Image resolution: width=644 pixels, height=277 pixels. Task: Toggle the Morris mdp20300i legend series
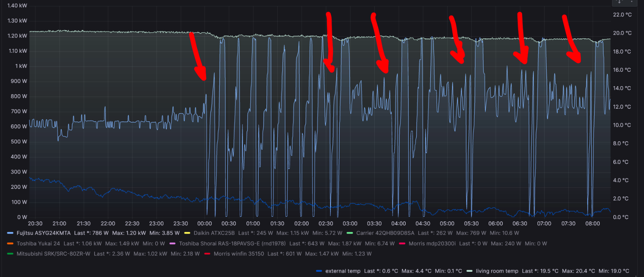click(x=432, y=244)
